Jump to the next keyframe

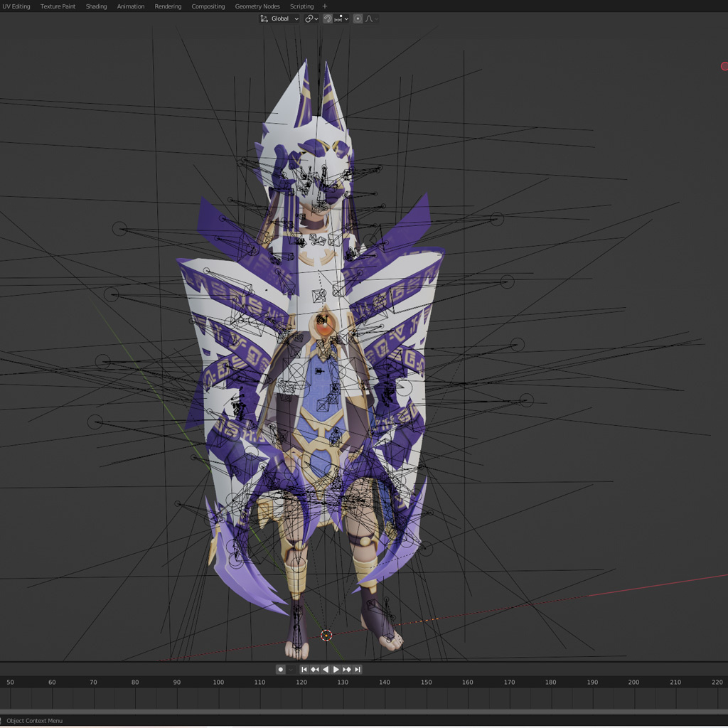(x=347, y=669)
